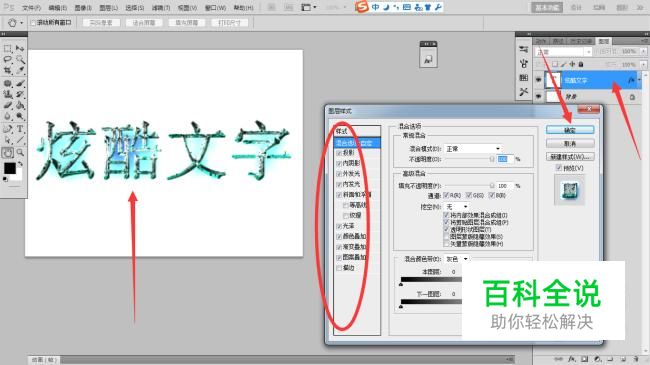The image size is (650, 365).
Task: Reset default foreground/background colors
Action: click(x=5, y=179)
